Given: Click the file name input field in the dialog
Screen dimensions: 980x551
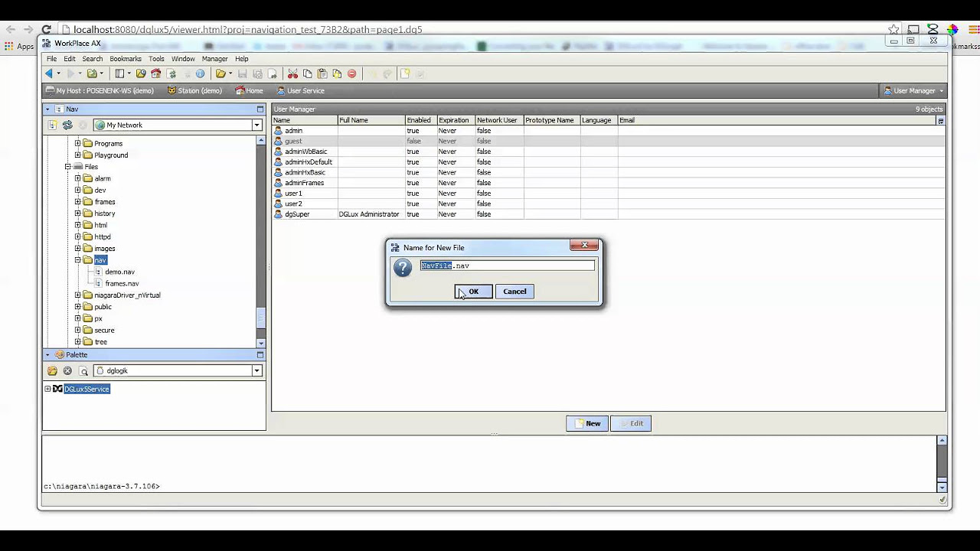Looking at the screenshot, I should pos(508,266).
